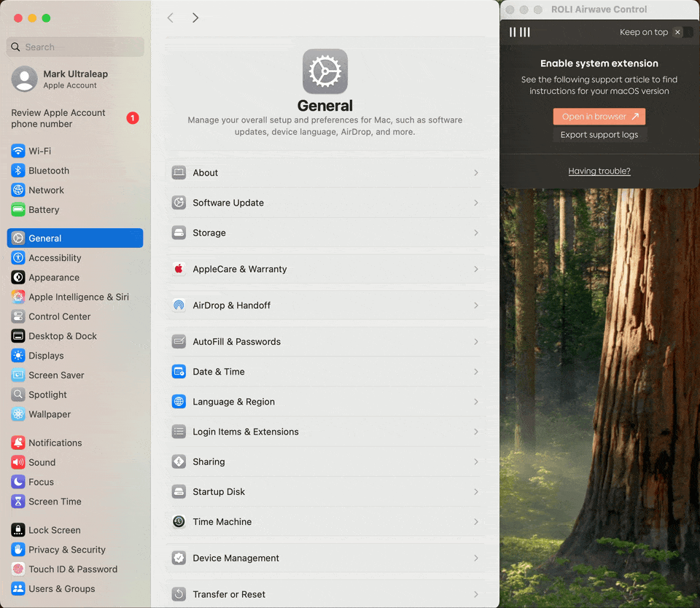700x608 pixels.
Task: Click the Wallpaper flower icon
Action: pos(17,414)
